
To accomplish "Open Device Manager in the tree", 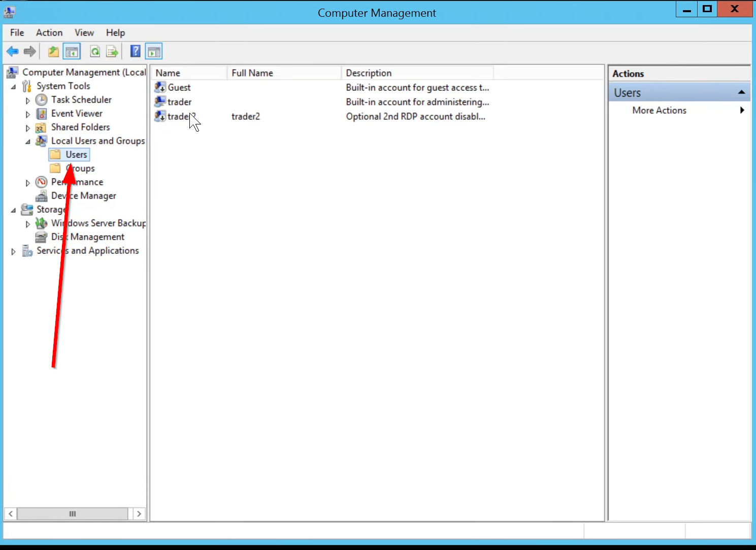I will click(83, 196).
